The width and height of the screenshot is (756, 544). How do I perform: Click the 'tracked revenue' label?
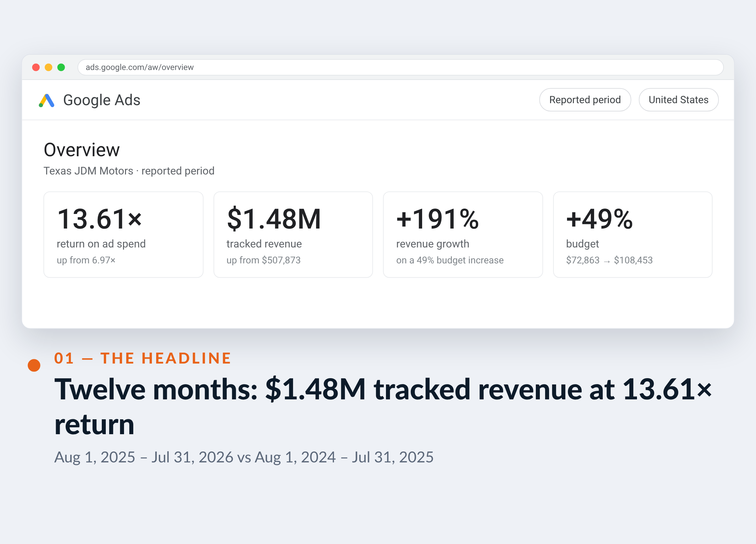point(264,244)
